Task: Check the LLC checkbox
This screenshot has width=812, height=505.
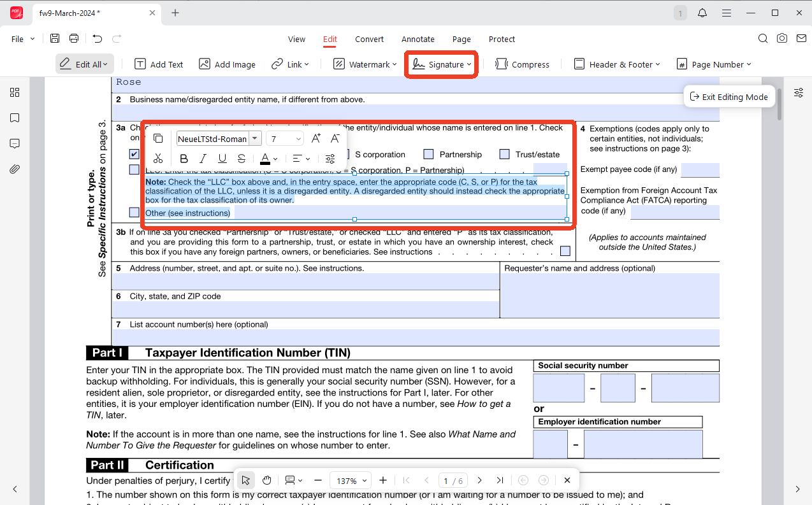Action: (x=134, y=169)
